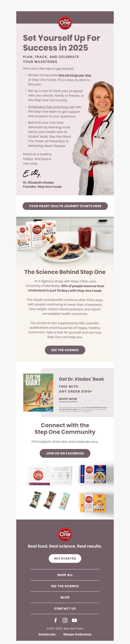Click 'Your Heart Health Journey Starts Here' button

[x=65, y=206]
